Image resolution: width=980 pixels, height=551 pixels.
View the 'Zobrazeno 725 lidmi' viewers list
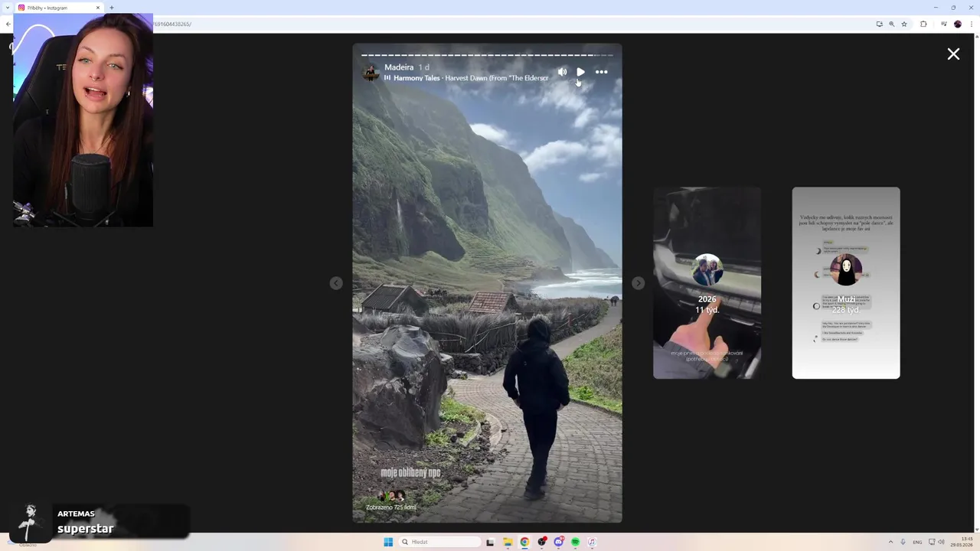point(391,507)
